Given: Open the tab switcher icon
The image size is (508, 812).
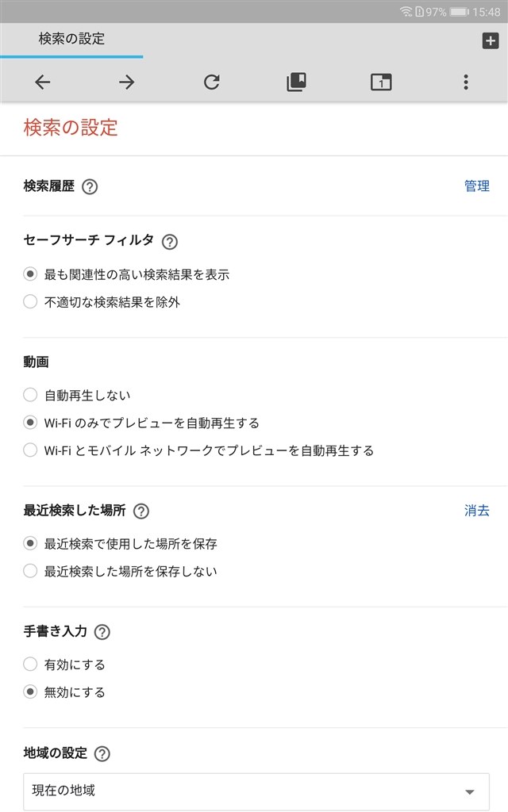Looking at the screenshot, I should click(x=381, y=82).
